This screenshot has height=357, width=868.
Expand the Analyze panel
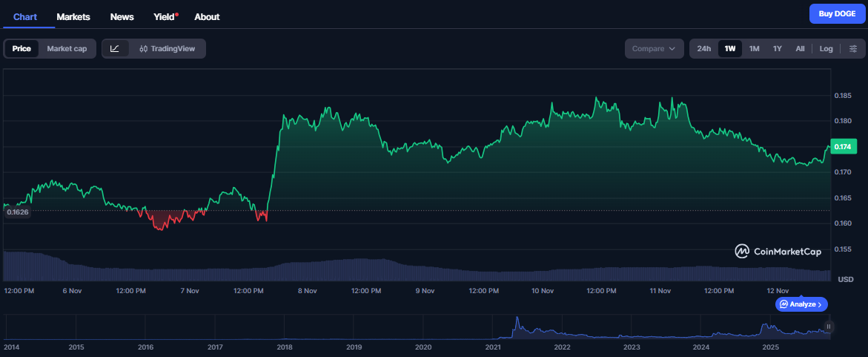point(801,304)
